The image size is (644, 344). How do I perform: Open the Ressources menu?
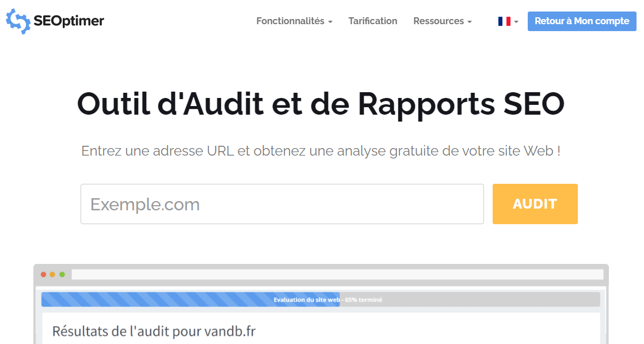[439, 21]
